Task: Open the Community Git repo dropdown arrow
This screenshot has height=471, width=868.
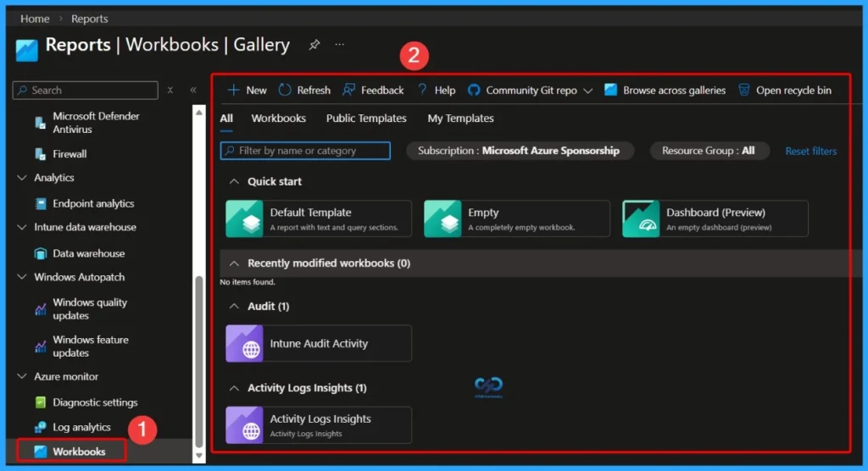Action: pyautogui.click(x=588, y=90)
